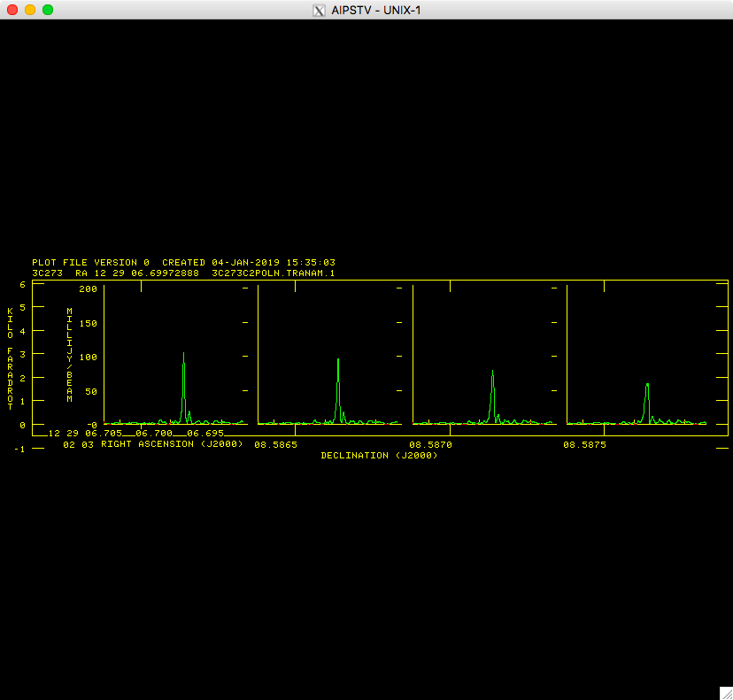Image resolution: width=733 pixels, height=700 pixels.
Task: Click the peak in the third plot panel
Action: click(492, 373)
